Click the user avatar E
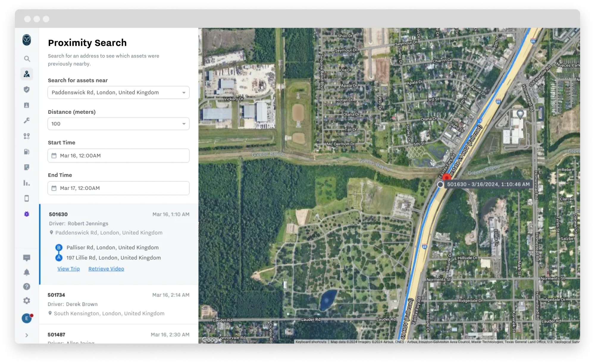The image size is (595, 364). point(27,318)
